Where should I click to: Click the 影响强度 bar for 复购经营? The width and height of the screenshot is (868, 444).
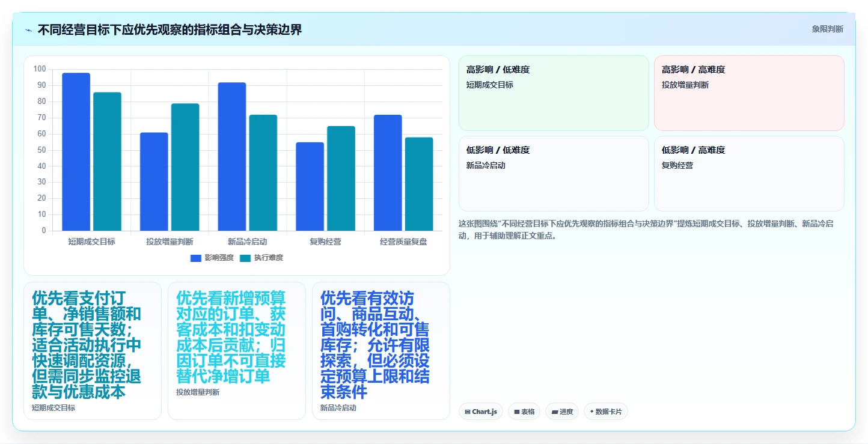pyautogui.click(x=310, y=186)
